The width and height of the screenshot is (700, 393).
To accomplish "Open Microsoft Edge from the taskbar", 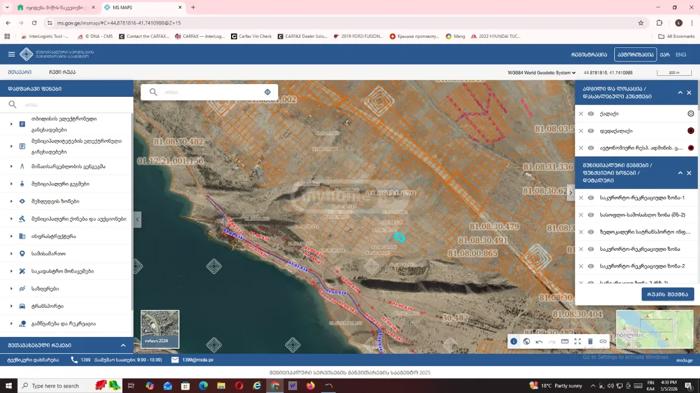I will 203,385.
